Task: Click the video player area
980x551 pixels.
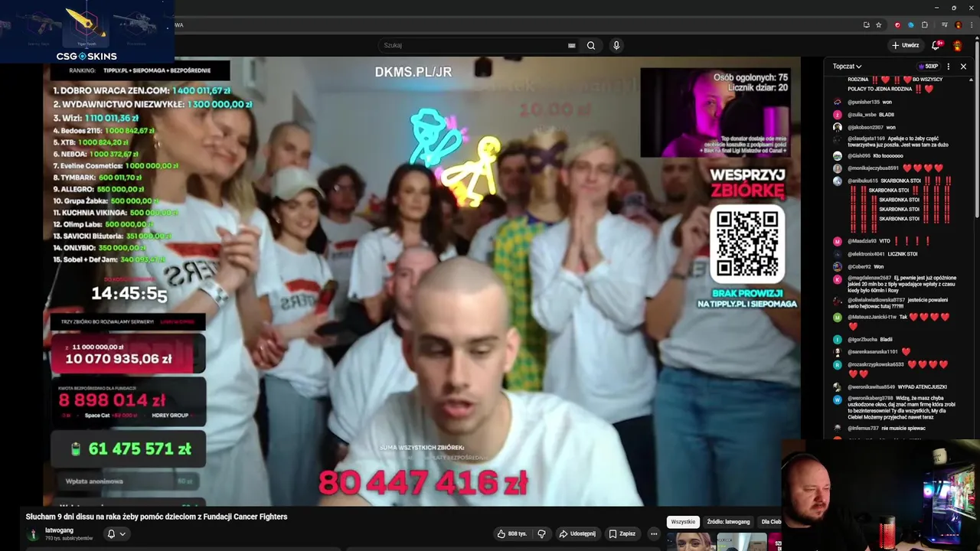Action: tap(421, 281)
